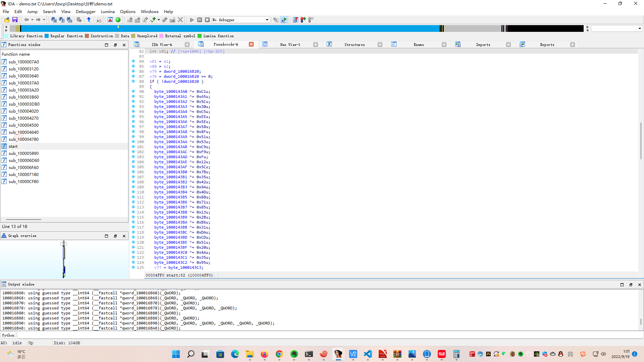
Task: Jump back with the left arrow icon
Action: pos(26,20)
